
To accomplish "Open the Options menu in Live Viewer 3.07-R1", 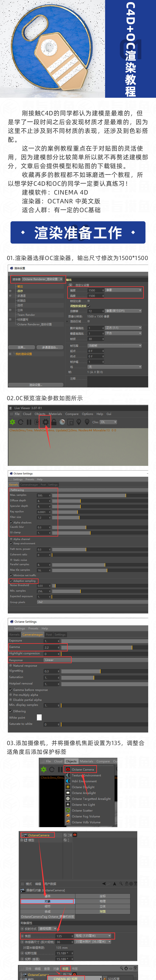I will [x=87, y=414].
